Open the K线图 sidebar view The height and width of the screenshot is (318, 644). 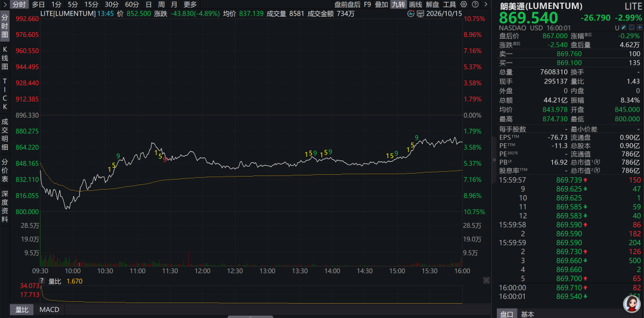(5, 57)
